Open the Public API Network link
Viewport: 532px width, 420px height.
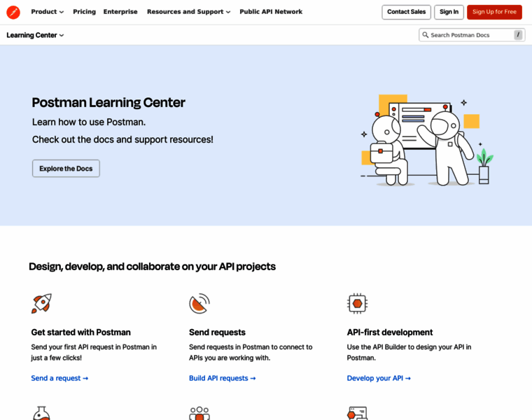click(271, 12)
